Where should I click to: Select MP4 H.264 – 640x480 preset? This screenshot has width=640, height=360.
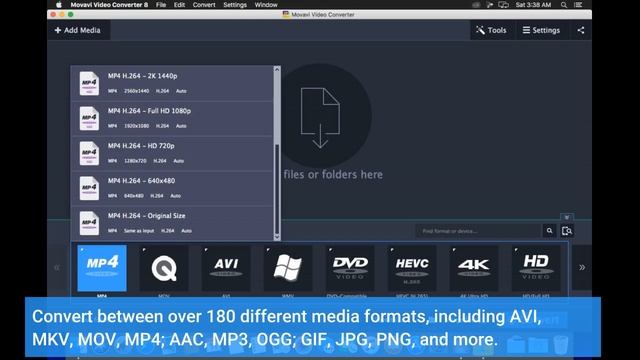click(172, 188)
